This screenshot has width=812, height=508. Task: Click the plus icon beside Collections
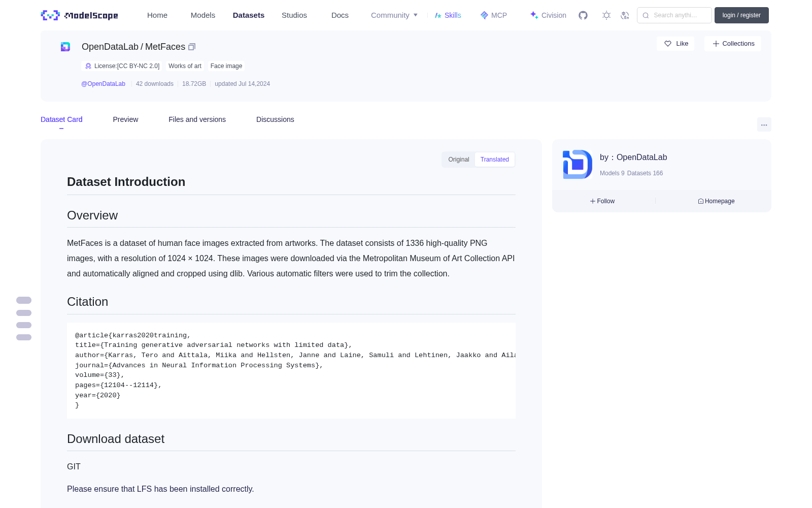coord(716,44)
